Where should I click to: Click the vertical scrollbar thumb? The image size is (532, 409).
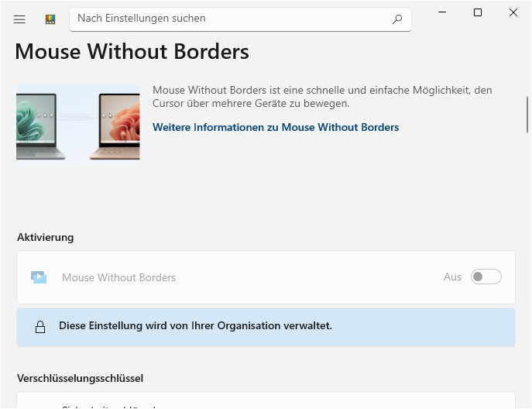coord(527,115)
